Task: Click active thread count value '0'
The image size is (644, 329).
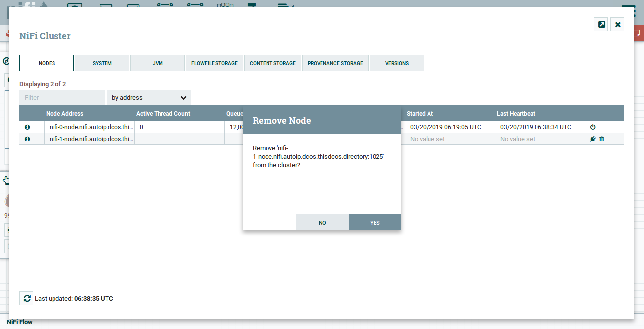Action: (x=142, y=127)
